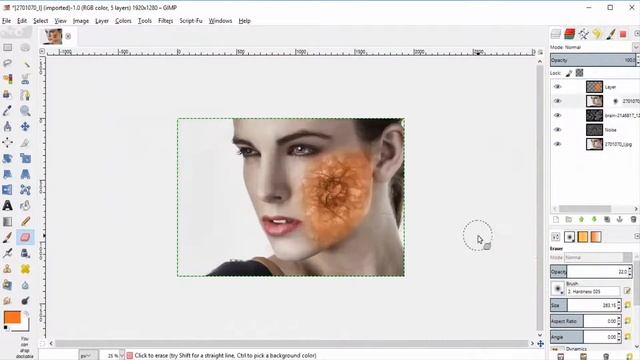Open the File menu
The image size is (640, 360).
point(7,21)
